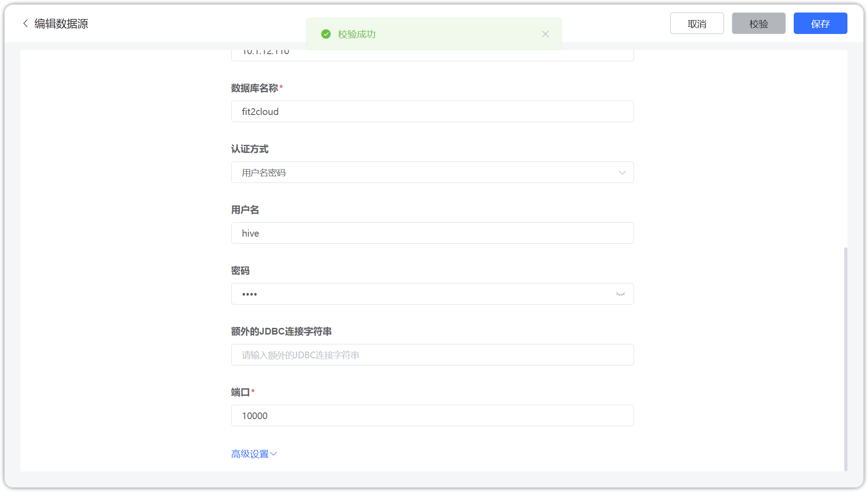The height and width of the screenshot is (492, 868).
Task: Click into the 额外的JDBC连接字符串 input field
Action: point(432,355)
